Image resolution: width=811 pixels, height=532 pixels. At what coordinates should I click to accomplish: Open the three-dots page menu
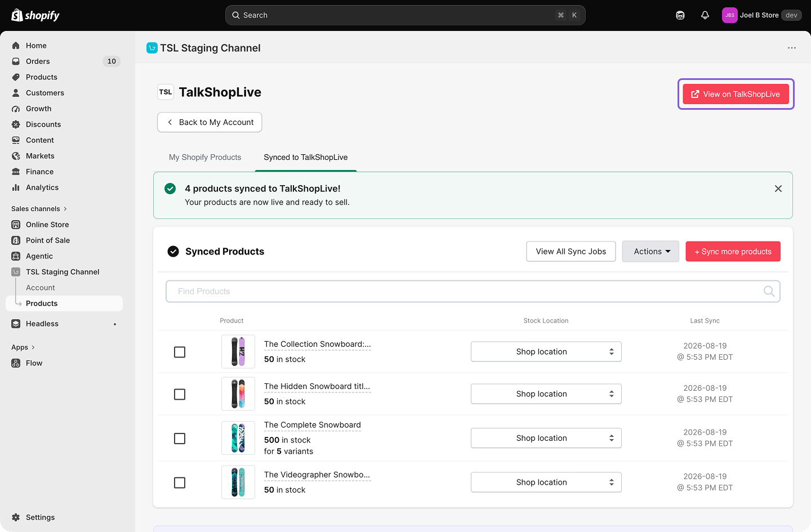point(792,48)
